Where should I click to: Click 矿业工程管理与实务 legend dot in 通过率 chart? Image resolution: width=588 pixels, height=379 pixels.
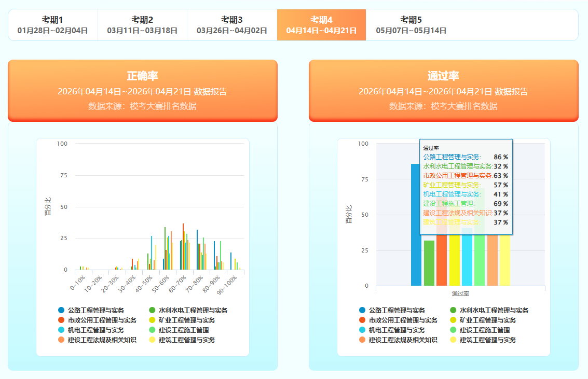click(x=453, y=320)
